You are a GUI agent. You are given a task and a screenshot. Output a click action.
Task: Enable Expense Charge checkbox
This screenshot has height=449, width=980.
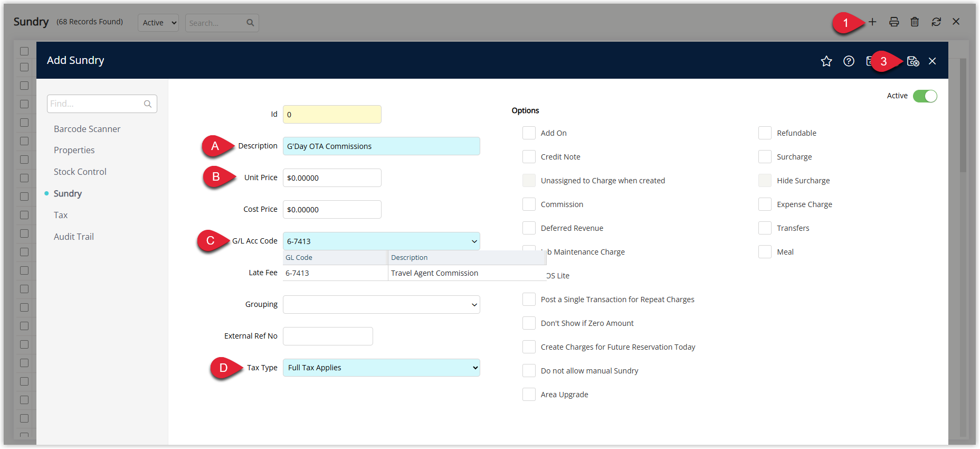coord(765,204)
